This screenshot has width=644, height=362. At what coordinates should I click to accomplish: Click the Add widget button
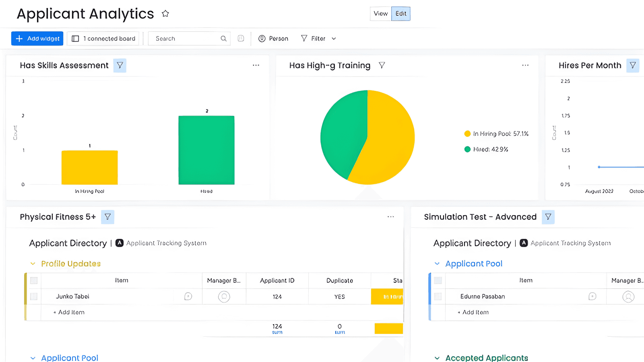tap(37, 39)
